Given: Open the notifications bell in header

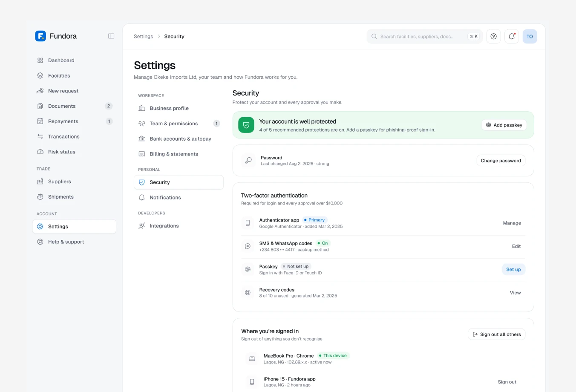Looking at the screenshot, I should [512, 37].
